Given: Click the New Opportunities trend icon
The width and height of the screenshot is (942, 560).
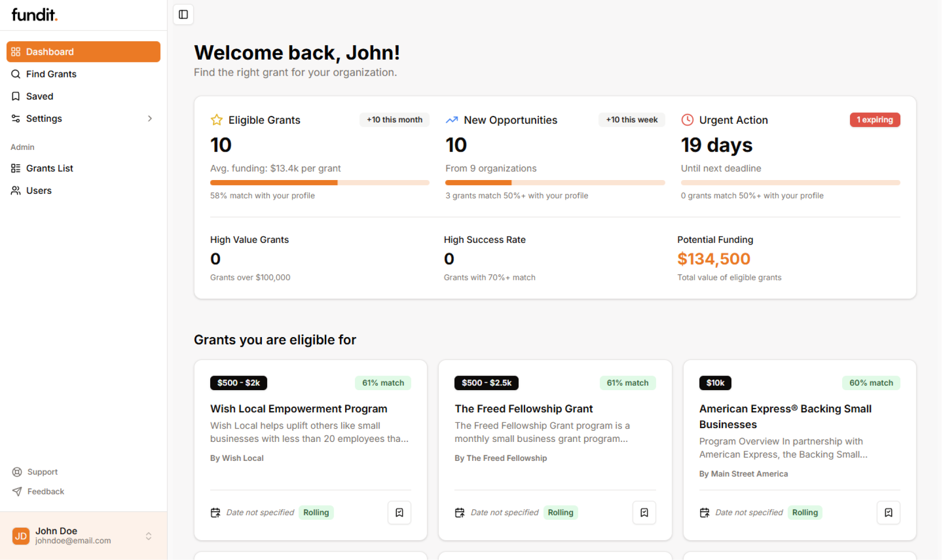Looking at the screenshot, I should (452, 120).
